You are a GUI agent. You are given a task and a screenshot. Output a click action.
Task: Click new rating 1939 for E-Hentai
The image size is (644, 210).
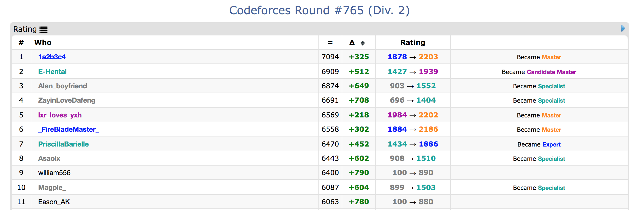point(428,72)
